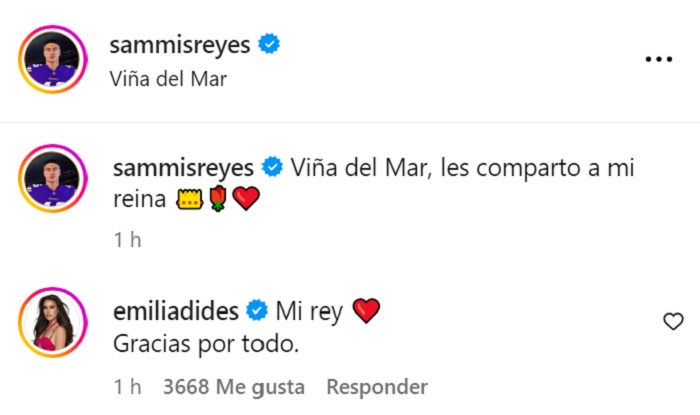Like emiliadides' comment with the heart icon
Viewport: 700px width, 415px height.
[x=674, y=321]
